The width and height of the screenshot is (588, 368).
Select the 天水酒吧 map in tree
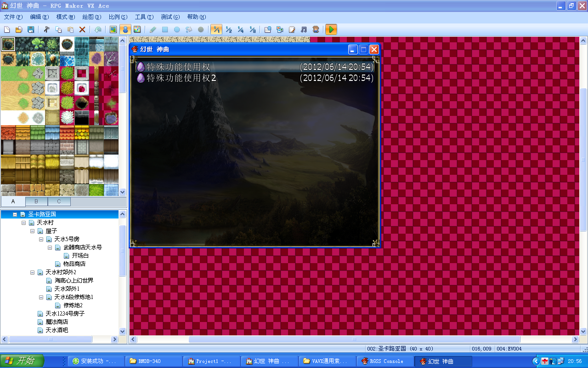tap(57, 330)
